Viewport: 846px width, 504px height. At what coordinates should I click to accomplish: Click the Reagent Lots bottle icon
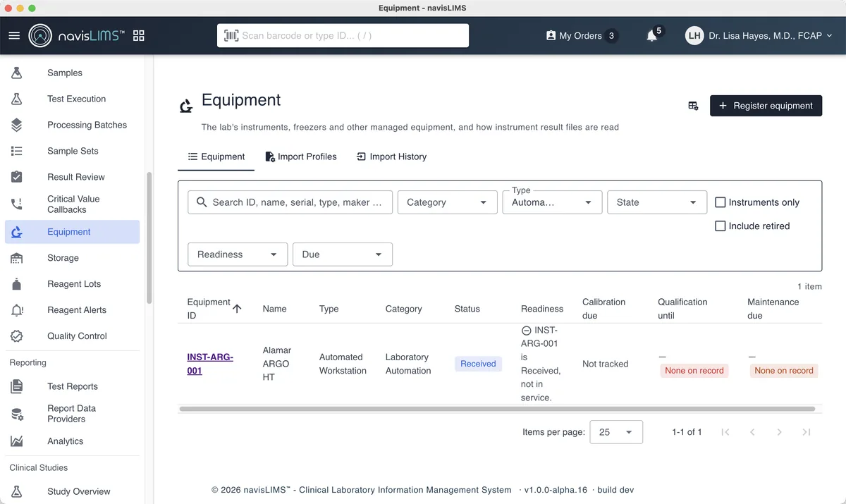click(17, 284)
